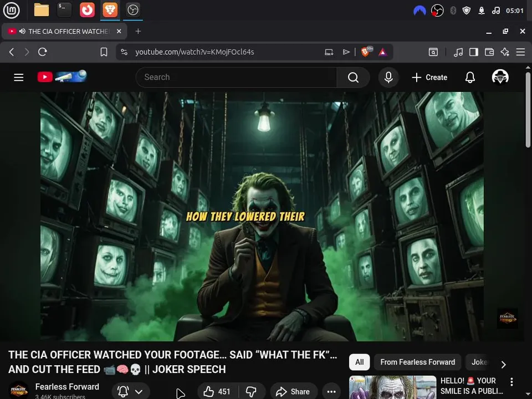Select the All filter chip
Image resolution: width=532 pixels, height=399 pixels.
(359, 362)
